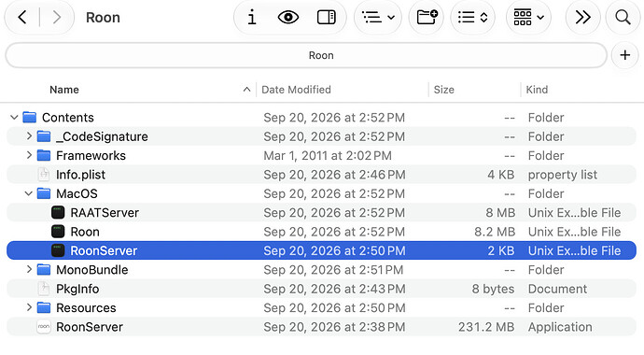The image size is (644, 355).
Task: Click the _CodeSignature row name
Action: tap(102, 136)
